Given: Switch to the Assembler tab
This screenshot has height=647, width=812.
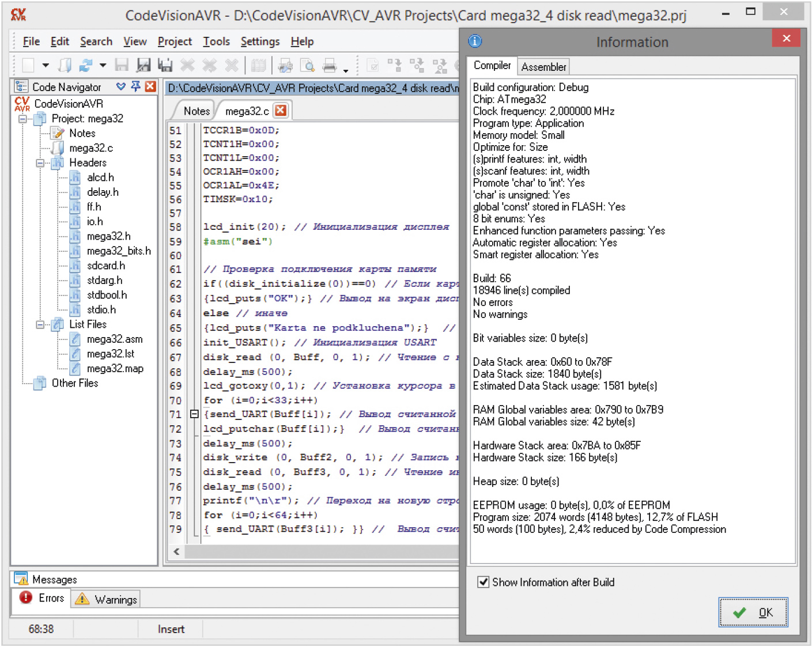Looking at the screenshot, I should tap(543, 67).
